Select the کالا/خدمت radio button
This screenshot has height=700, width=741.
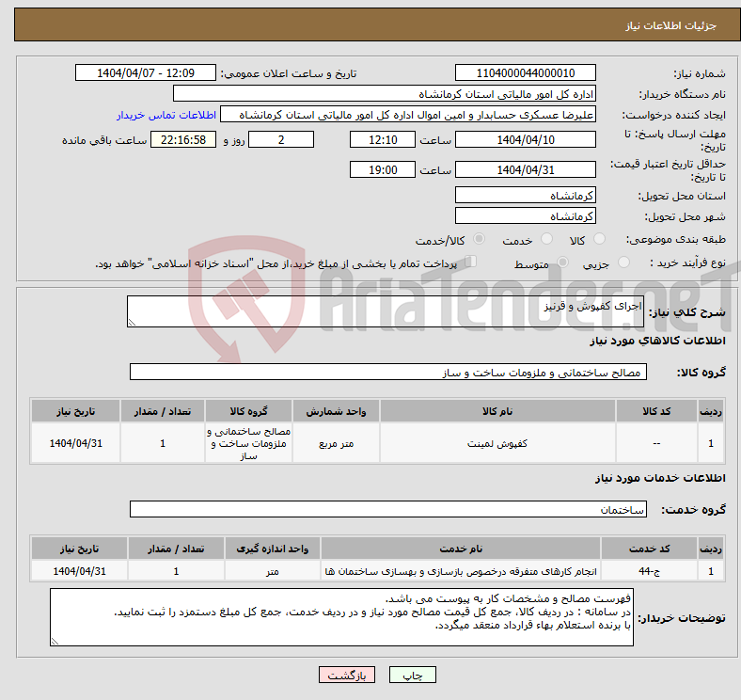pyautogui.click(x=480, y=239)
